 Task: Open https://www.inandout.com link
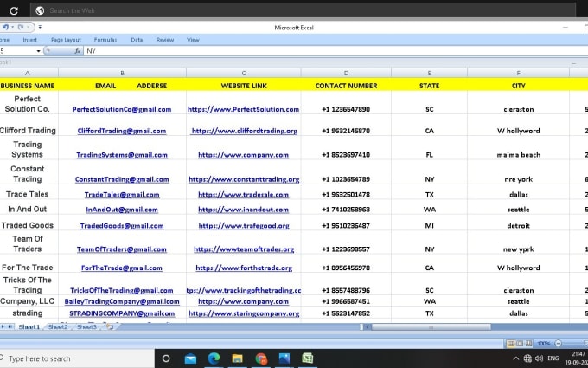pyautogui.click(x=243, y=210)
